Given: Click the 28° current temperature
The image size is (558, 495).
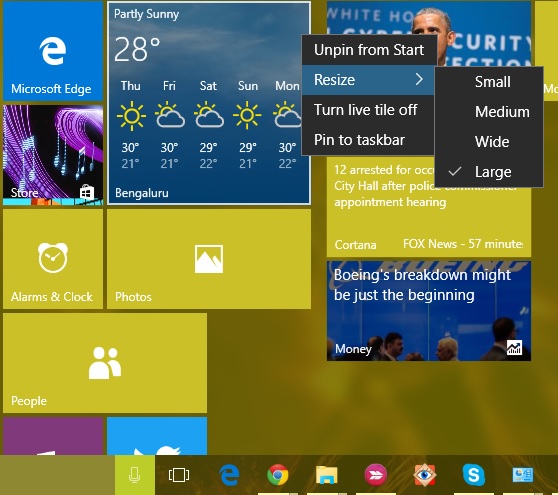Looking at the screenshot, I should (137, 49).
